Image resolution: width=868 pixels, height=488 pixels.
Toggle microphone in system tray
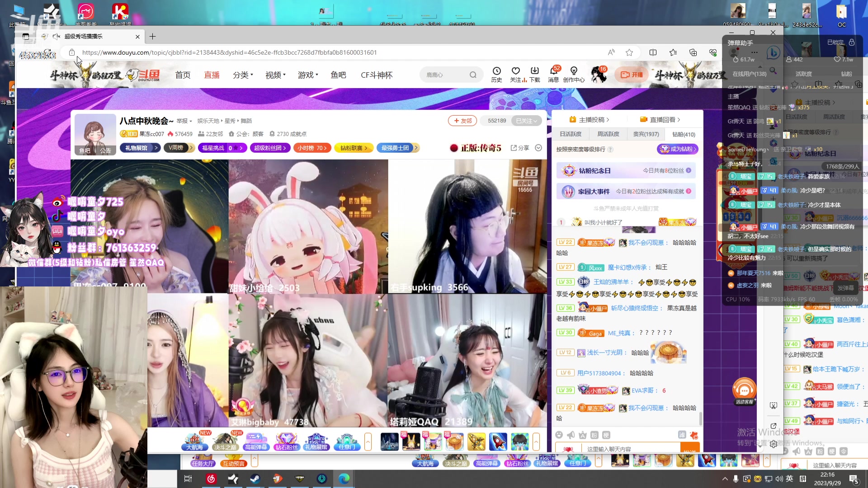pos(736,479)
